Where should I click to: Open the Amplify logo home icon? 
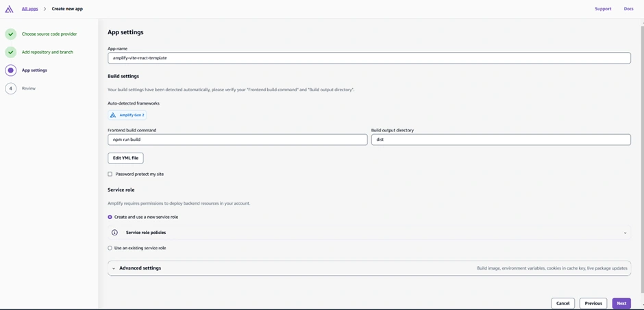point(9,9)
